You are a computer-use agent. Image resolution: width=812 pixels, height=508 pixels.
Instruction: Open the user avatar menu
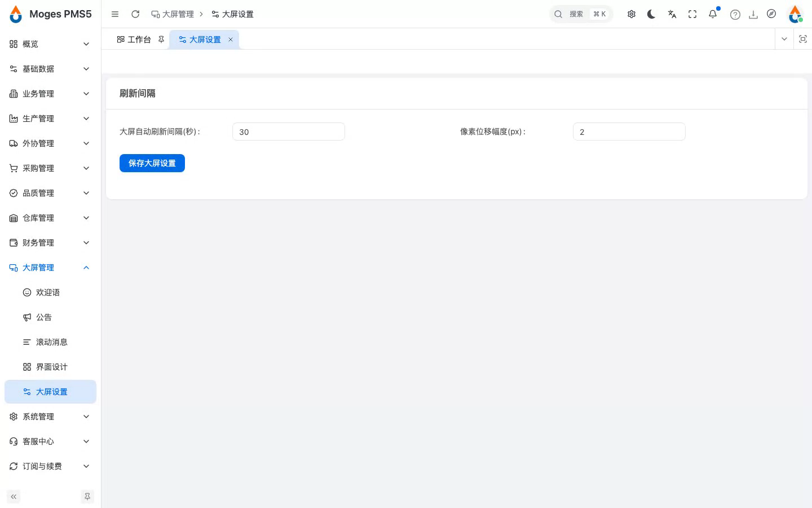tap(795, 14)
